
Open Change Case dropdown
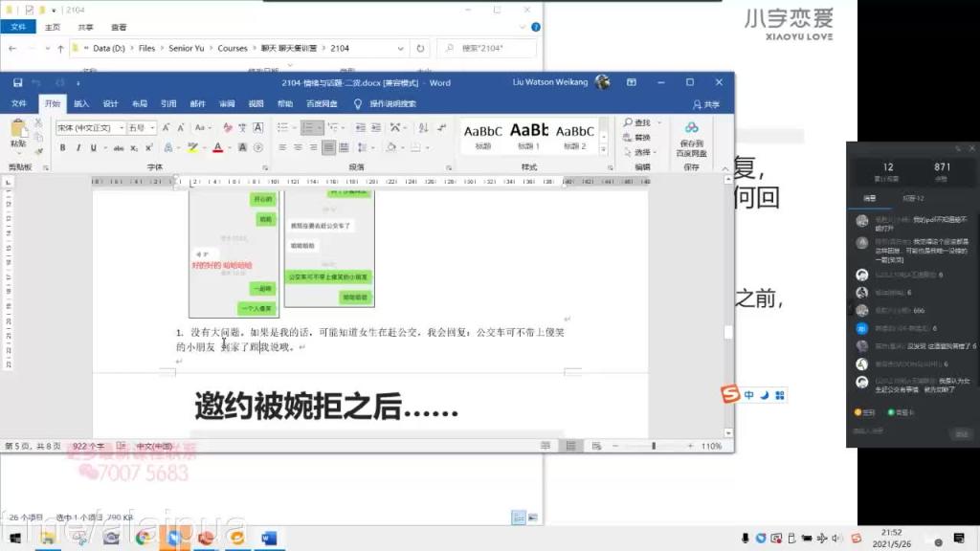[x=203, y=127]
